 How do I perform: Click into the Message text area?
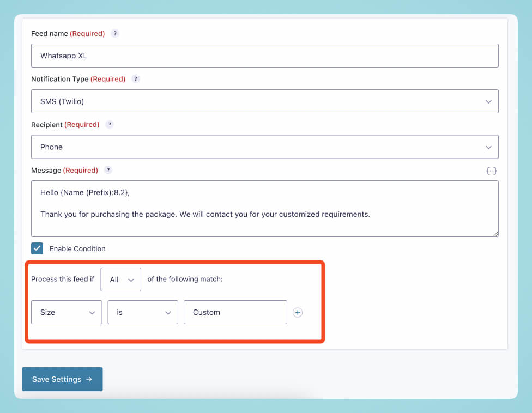(x=265, y=209)
